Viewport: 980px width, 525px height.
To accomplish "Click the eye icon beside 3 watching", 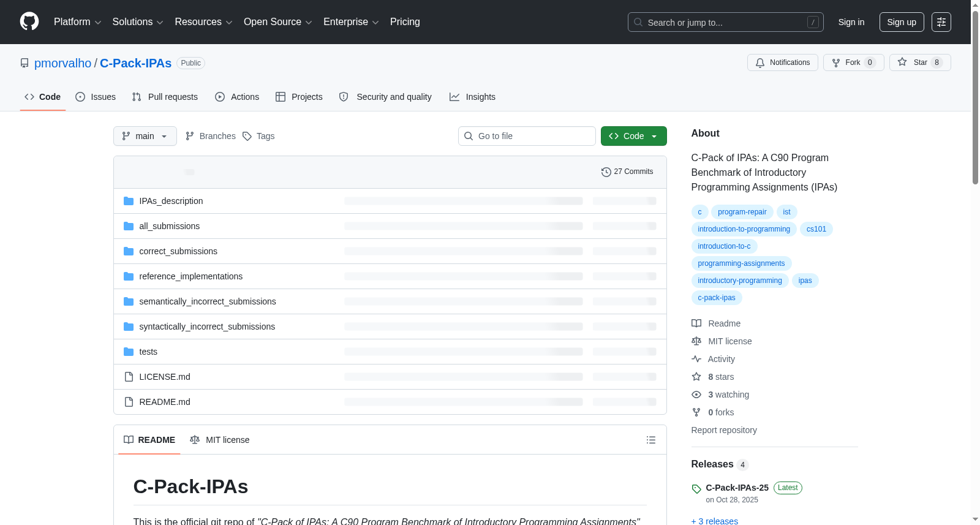I will [x=696, y=395].
